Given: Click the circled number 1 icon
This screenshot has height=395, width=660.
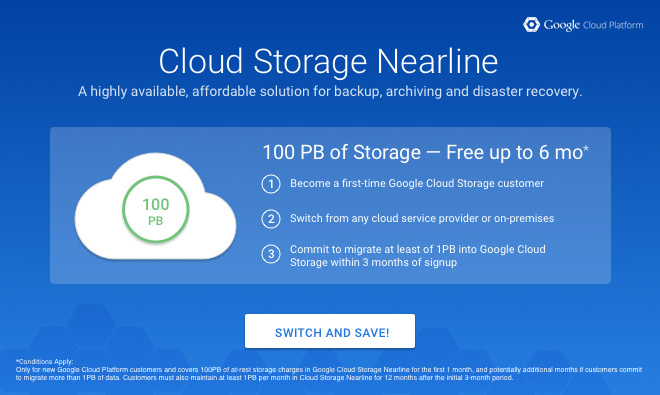Looking at the screenshot, I should tap(271, 184).
